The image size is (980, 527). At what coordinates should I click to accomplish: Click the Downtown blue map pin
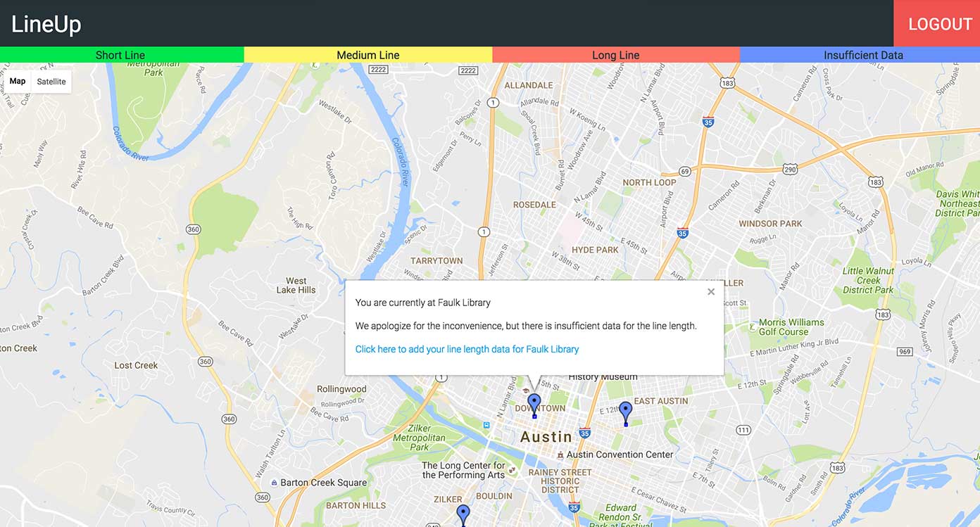point(534,405)
